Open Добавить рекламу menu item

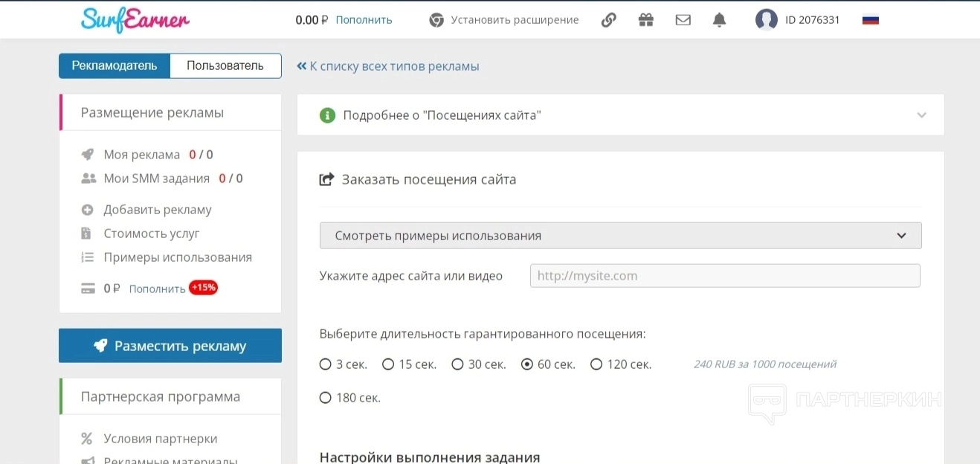[x=158, y=210]
